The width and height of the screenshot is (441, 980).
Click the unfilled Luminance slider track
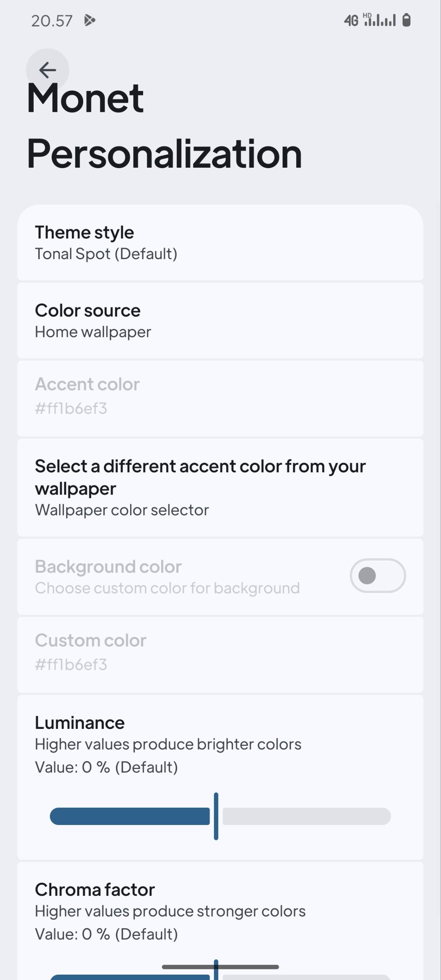pos(306,817)
